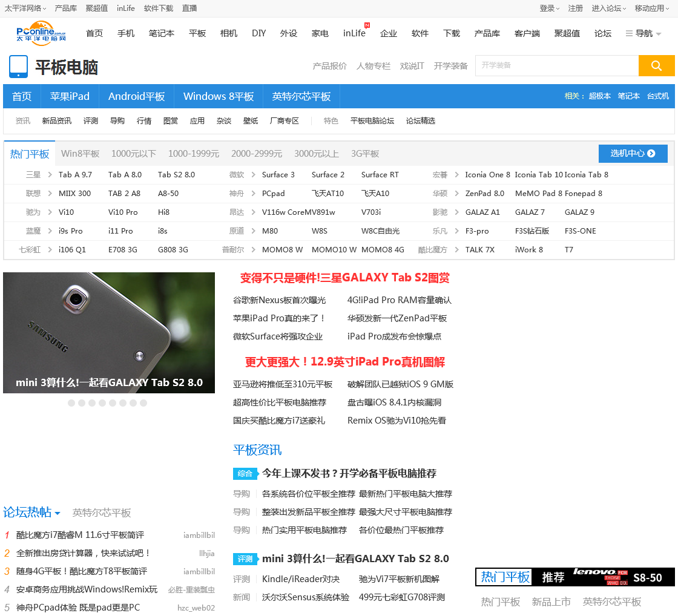Image resolution: width=678 pixels, height=616 pixels.
Task: Open the 今年上课不发书 article link
Action: pos(349,473)
